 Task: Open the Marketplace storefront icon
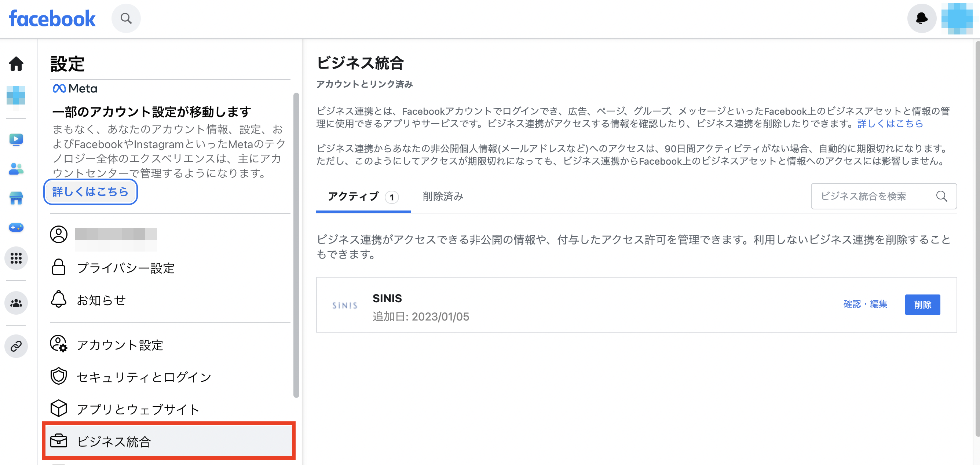point(16,198)
